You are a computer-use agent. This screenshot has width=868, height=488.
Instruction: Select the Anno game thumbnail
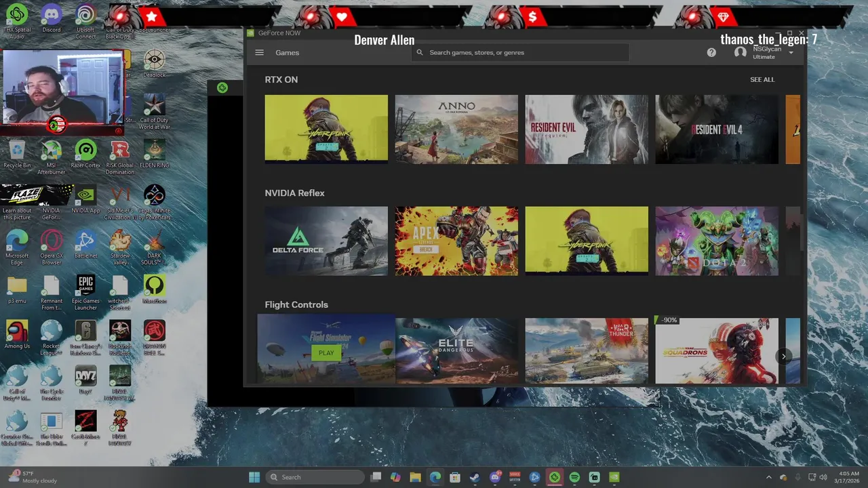[456, 129]
